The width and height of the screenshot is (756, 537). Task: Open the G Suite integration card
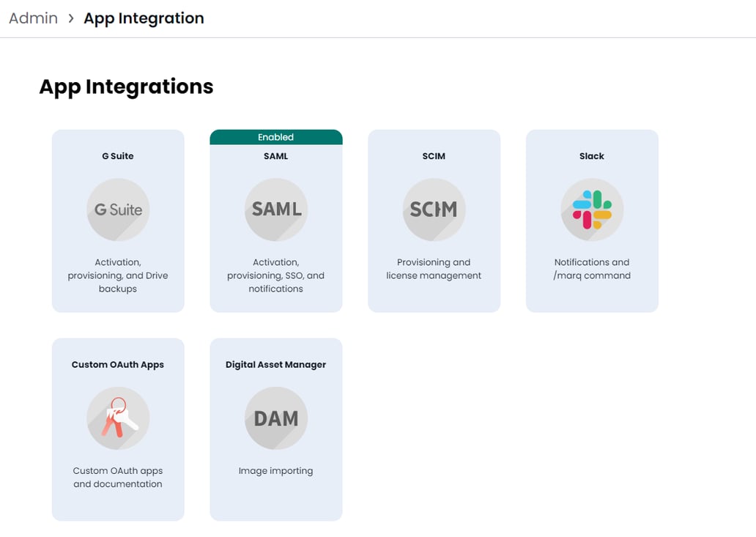click(x=118, y=220)
